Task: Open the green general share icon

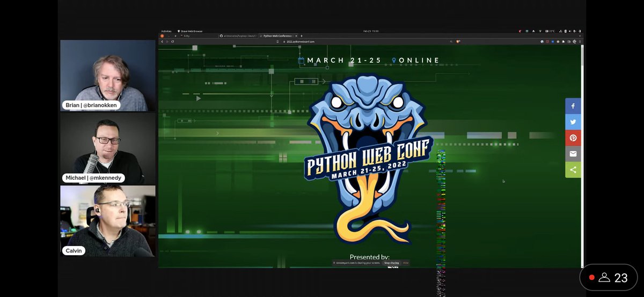Action: [x=573, y=170]
